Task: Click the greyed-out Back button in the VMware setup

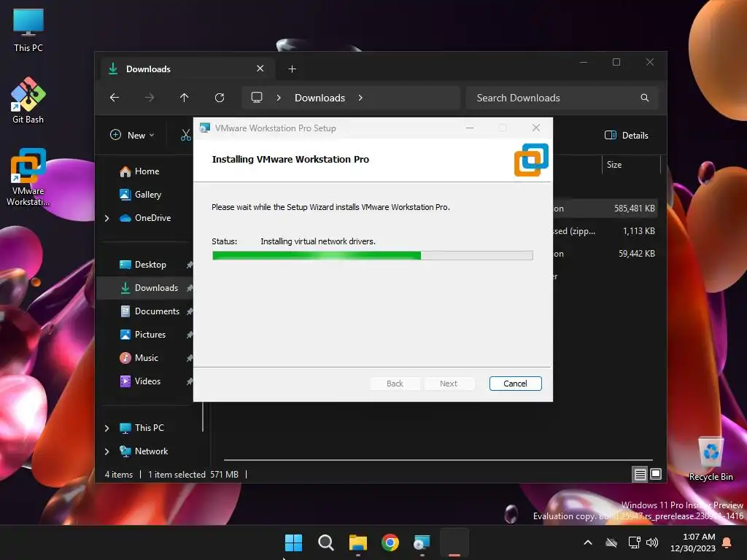Action: click(x=395, y=384)
